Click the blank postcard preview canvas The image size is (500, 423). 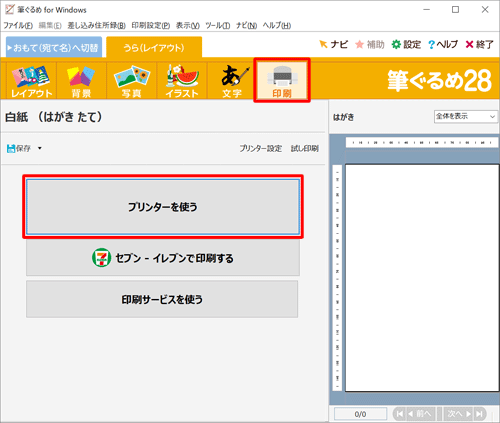click(x=422, y=278)
